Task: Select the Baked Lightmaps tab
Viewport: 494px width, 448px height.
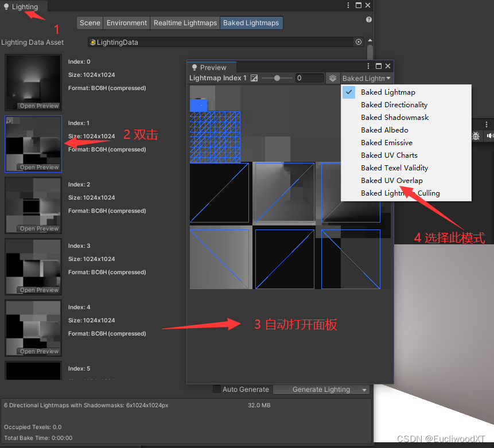Action: (x=251, y=23)
